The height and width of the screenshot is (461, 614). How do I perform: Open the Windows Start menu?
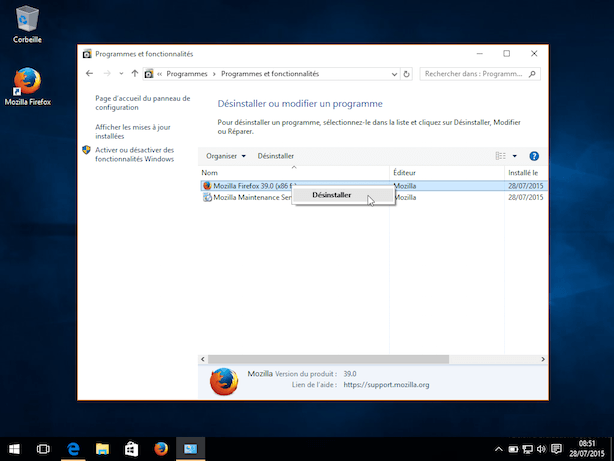click(x=14, y=449)
